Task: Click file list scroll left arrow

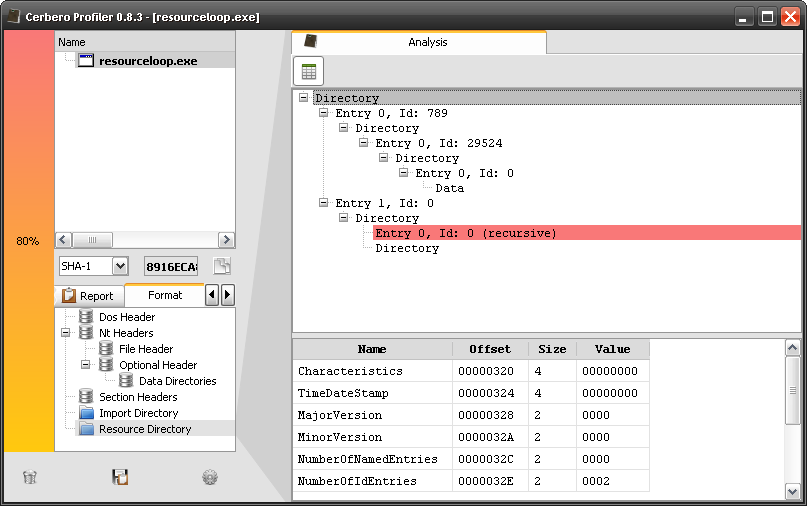Action: 64,240
